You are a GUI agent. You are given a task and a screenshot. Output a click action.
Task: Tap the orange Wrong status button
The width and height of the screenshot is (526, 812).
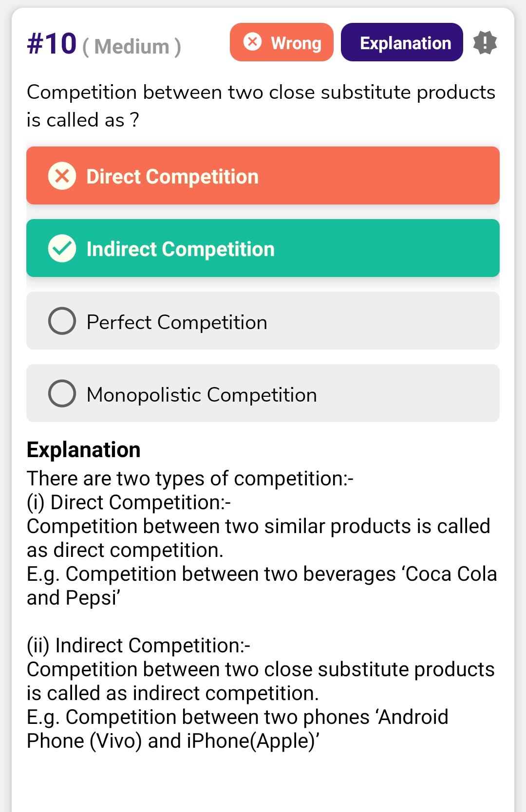point(282,42)
